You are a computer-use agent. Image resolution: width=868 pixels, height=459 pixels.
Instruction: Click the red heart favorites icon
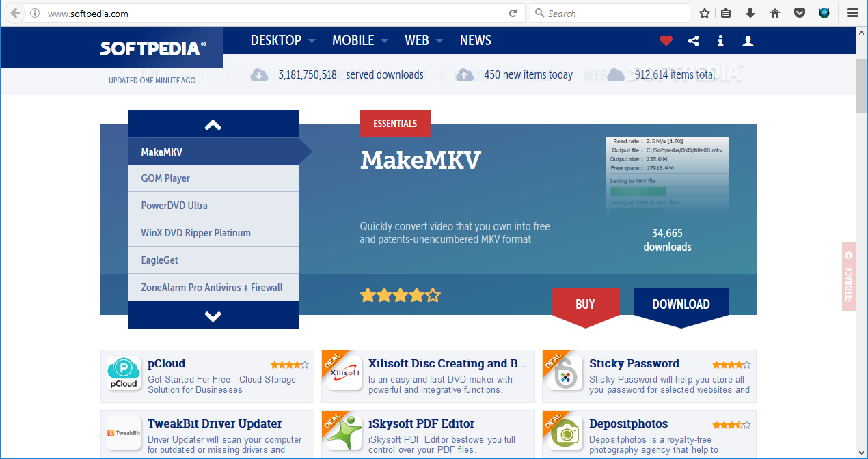click(666, 41)
